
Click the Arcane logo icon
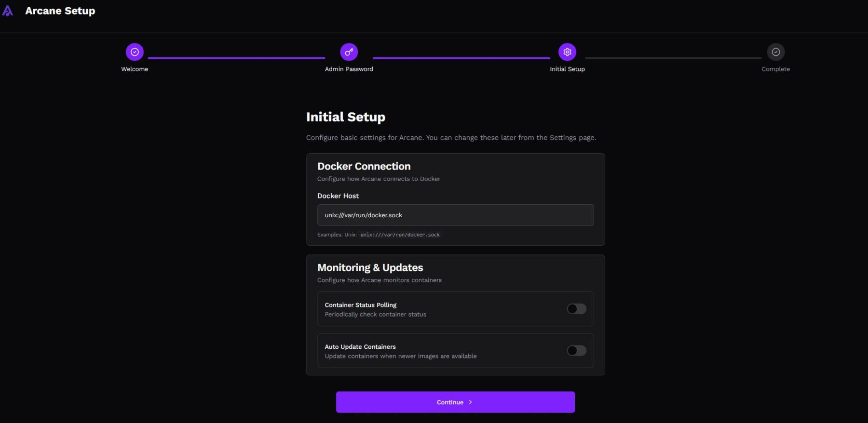(x=8, y=11)
